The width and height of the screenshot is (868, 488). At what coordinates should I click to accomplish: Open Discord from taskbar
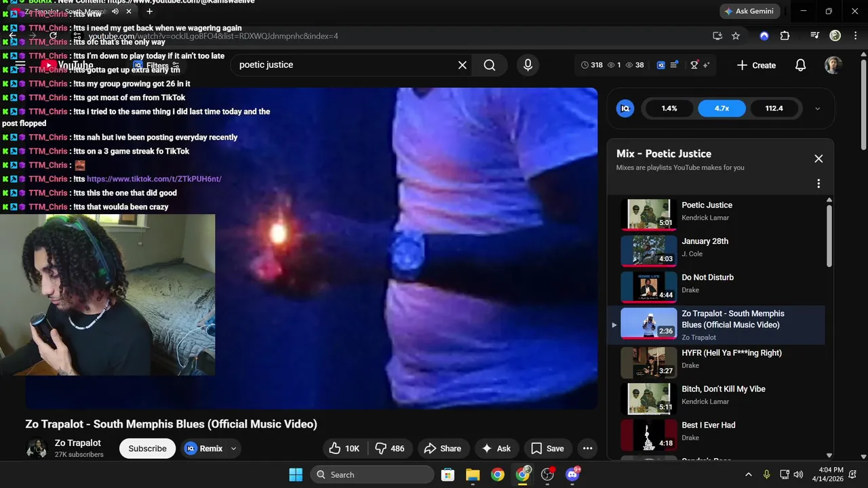click(x=572, y=474)
